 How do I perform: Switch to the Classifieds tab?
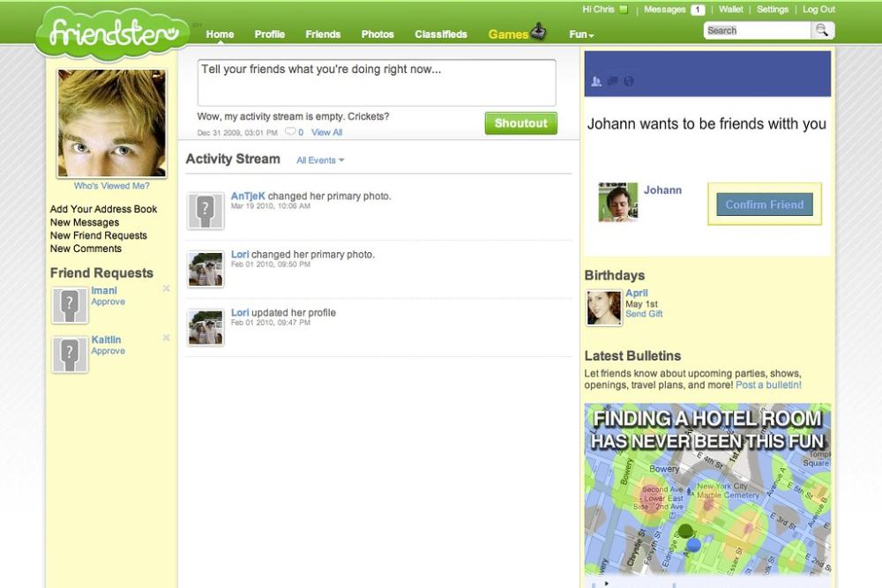pos(441,34)
